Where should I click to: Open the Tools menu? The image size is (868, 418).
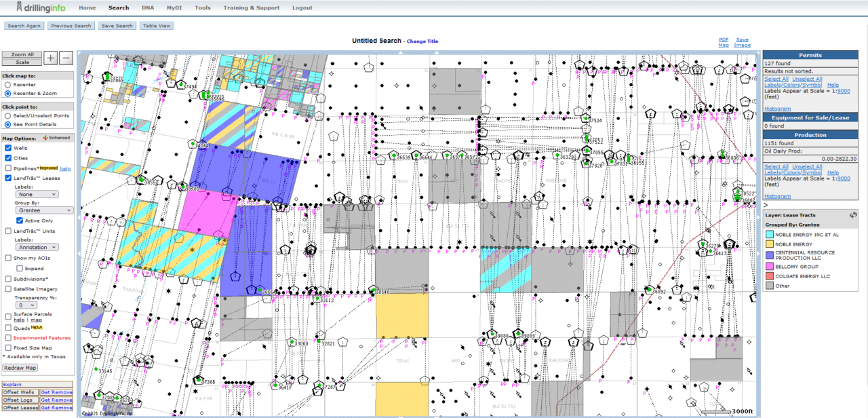202,7
